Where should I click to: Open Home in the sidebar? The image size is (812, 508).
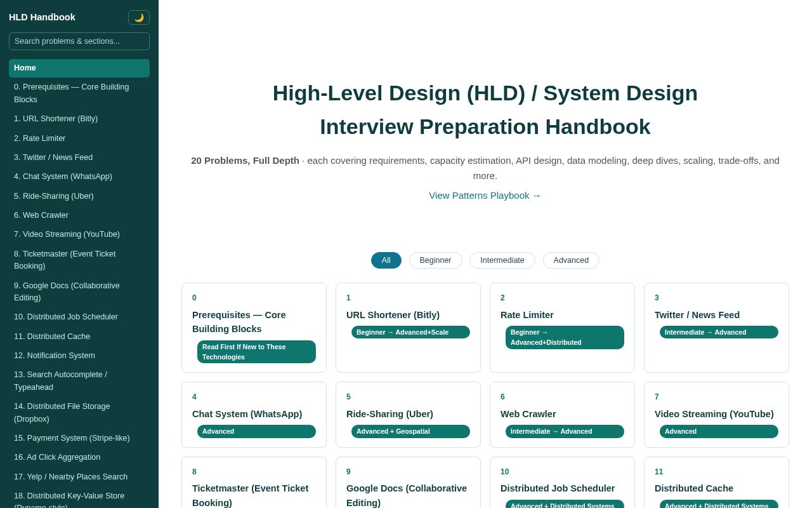click(x=79, y=68)
